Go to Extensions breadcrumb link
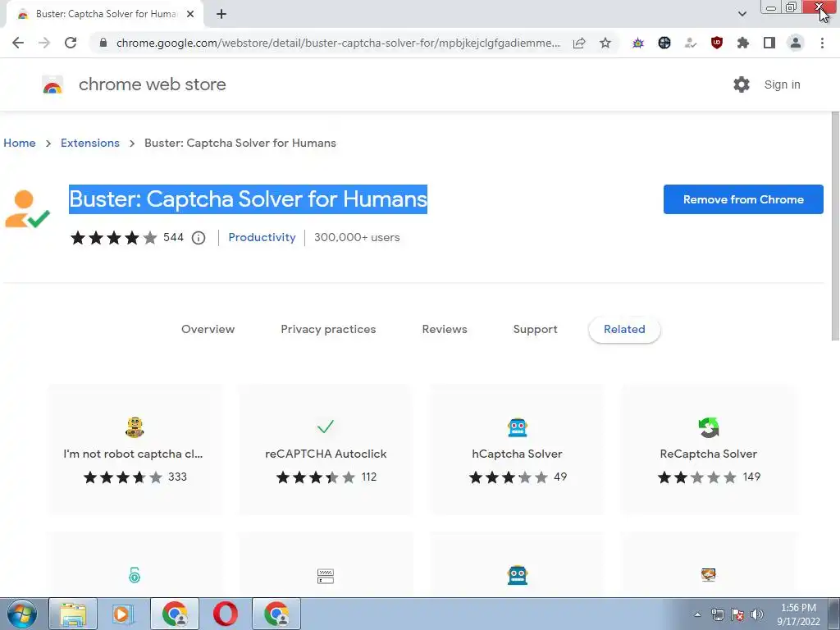The height and width of the screenshot is (630, 840). click(x=90, y=143)
